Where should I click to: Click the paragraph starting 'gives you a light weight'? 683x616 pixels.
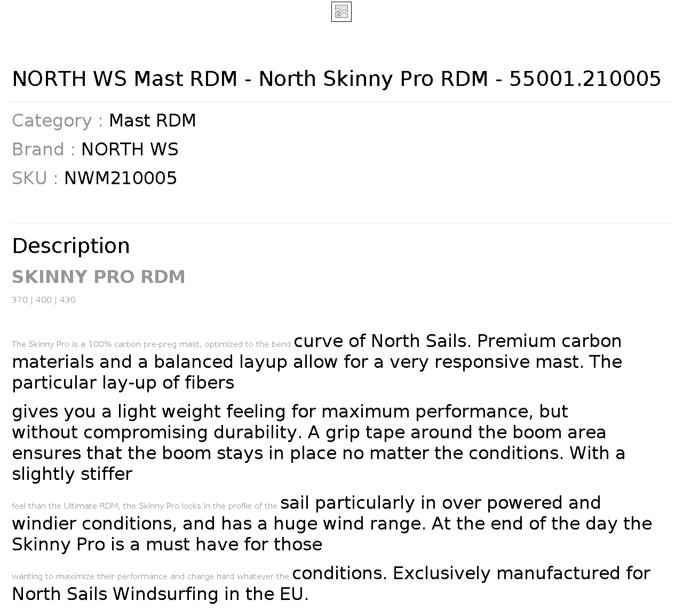[x=319, y=443]
